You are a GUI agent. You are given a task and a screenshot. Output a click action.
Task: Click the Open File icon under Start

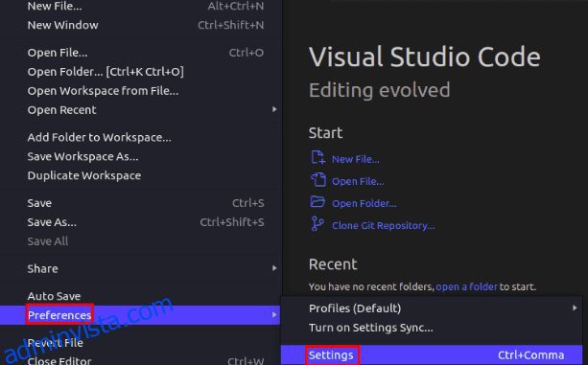click(x=318, y=180)
